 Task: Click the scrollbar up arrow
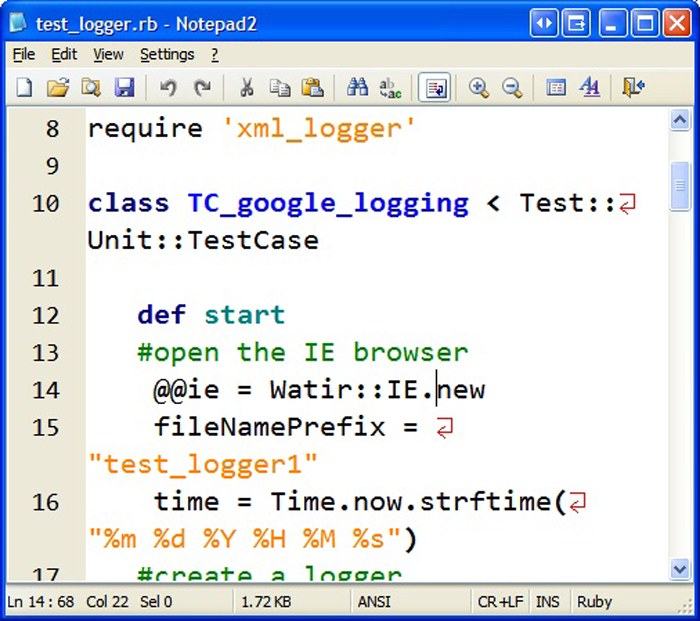click(679, 120)
